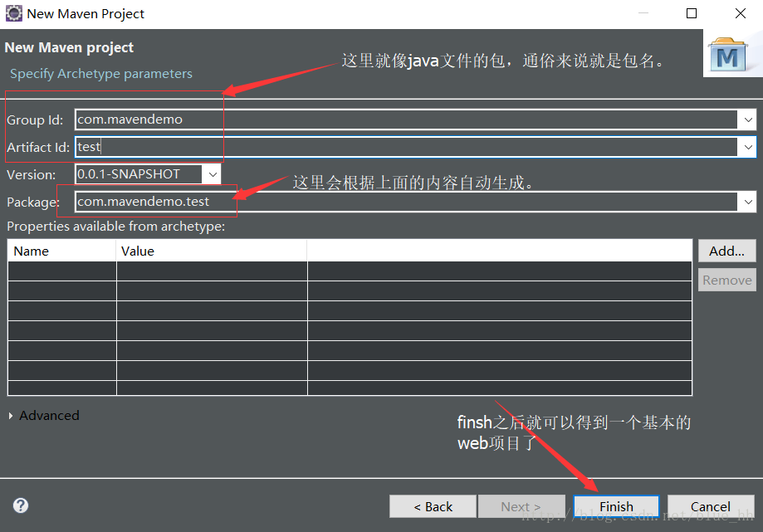Image resolution: width=763 pixels, height=532 pixels.
Task: Click the 'Properties available from archetype:' label
Action: (x=115, y=227)
